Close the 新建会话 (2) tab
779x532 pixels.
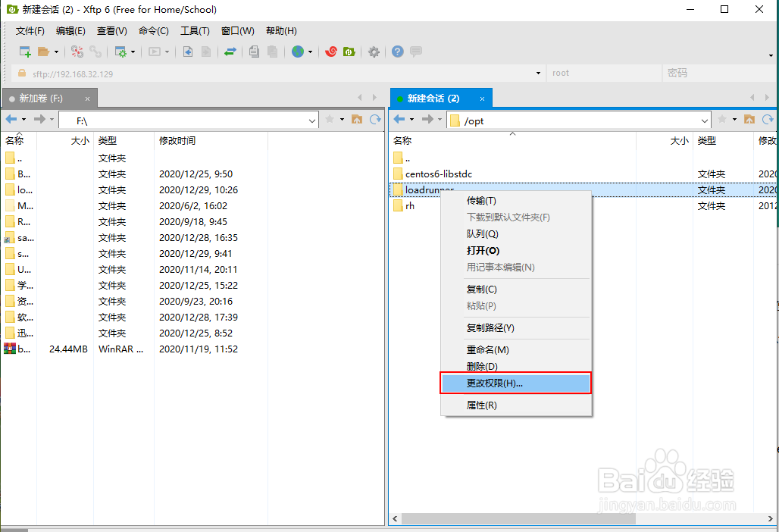482,99
